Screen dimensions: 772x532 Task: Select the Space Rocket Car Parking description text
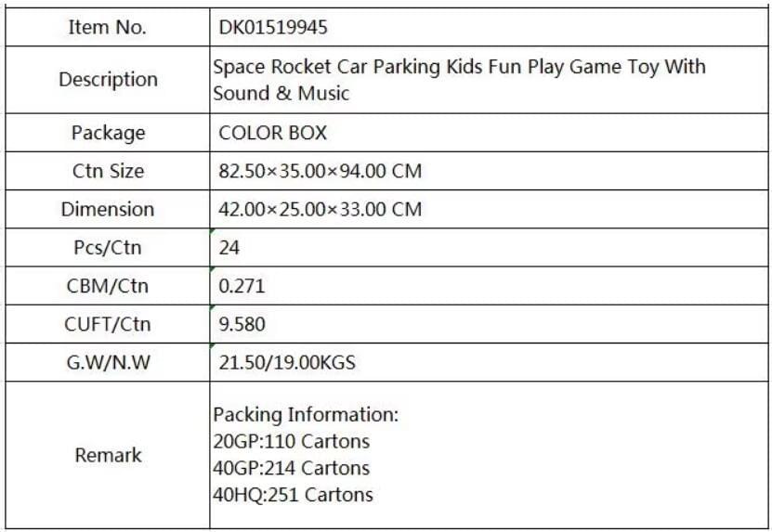[459, 80]
